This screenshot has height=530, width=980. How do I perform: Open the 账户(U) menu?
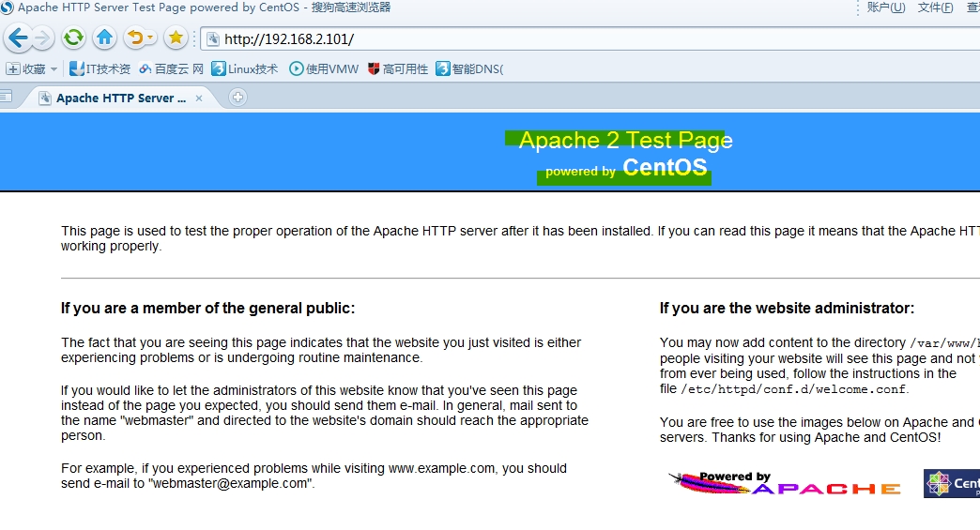(885, 8)
